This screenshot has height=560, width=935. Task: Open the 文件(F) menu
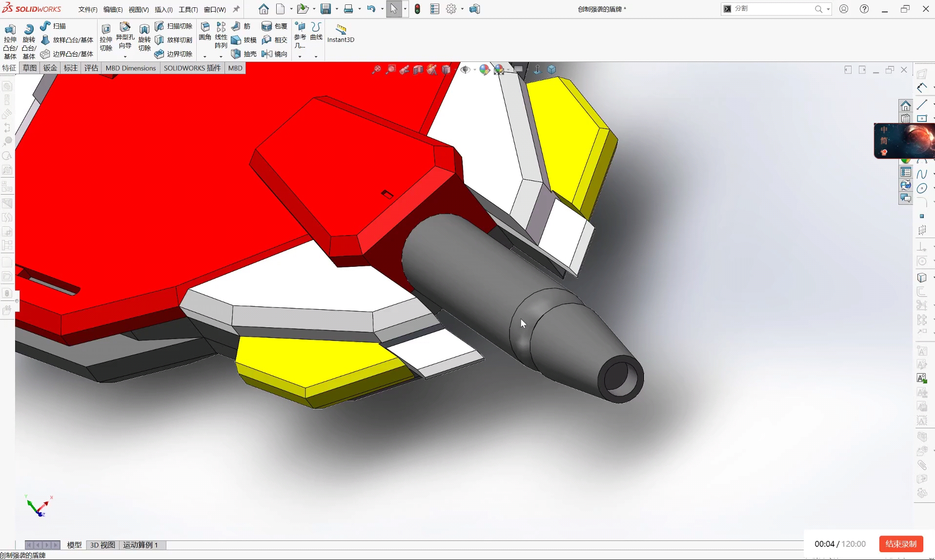coord(88,9)
